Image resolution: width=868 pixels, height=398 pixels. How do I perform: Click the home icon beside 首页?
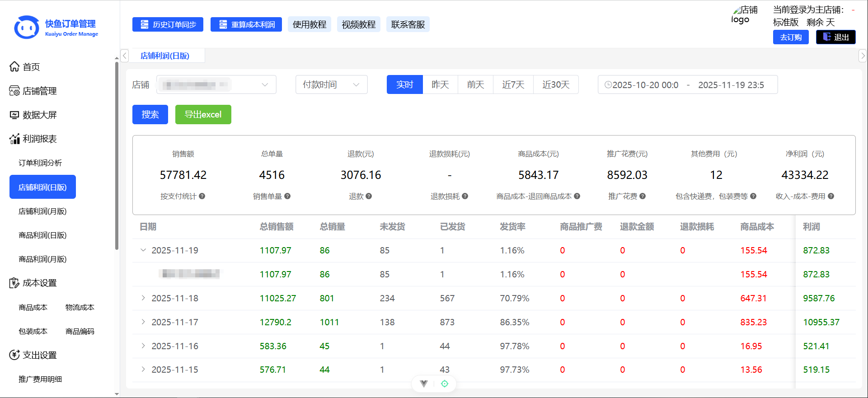point(14,67)
